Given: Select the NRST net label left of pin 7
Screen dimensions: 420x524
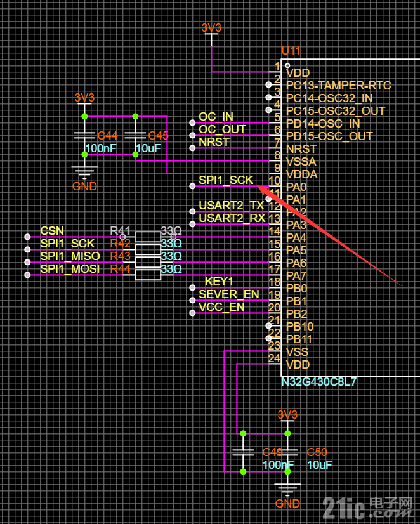Looking at the screenshot, I should 214,142.
